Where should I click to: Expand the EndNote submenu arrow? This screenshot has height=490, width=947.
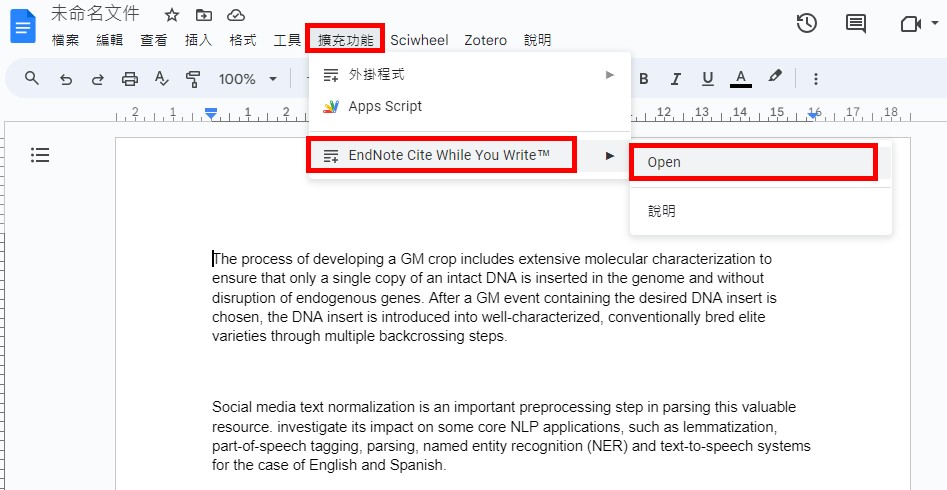[610, 156]
